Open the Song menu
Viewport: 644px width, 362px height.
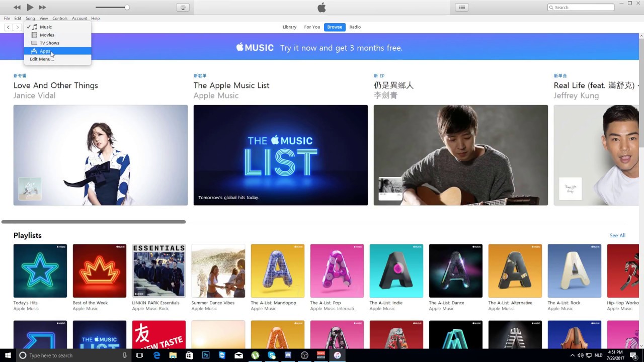pyautogui.click(x=30, y=18)
